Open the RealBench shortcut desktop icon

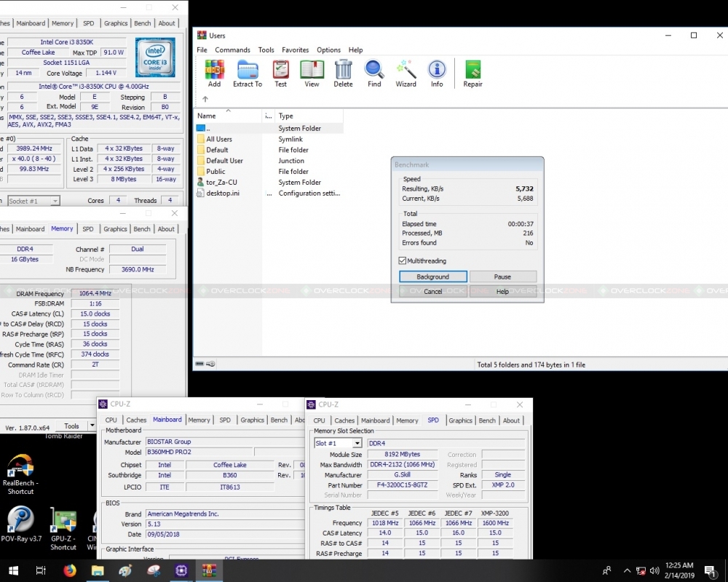coord(20,474)
